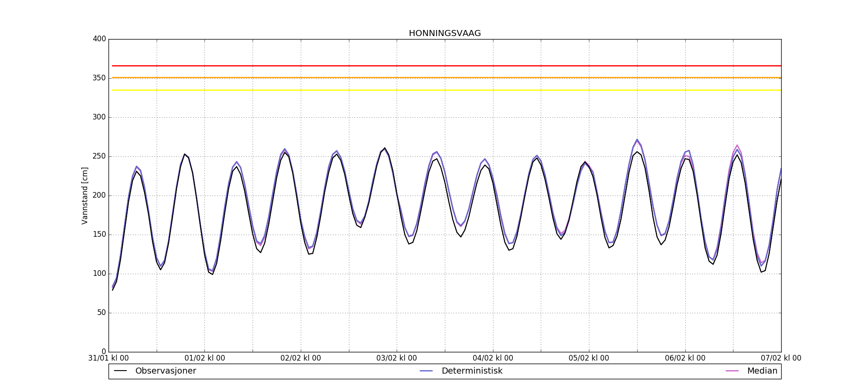Click the HONNINGSVAAG chart title
Viewport: 868px width, 391px height.
pos(444,33)
